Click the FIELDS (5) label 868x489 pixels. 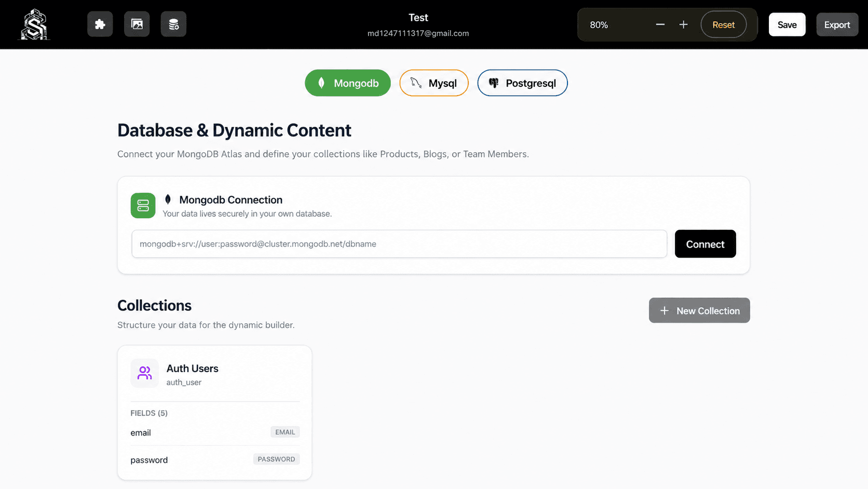pyautogui.click(x=149, y=413)
